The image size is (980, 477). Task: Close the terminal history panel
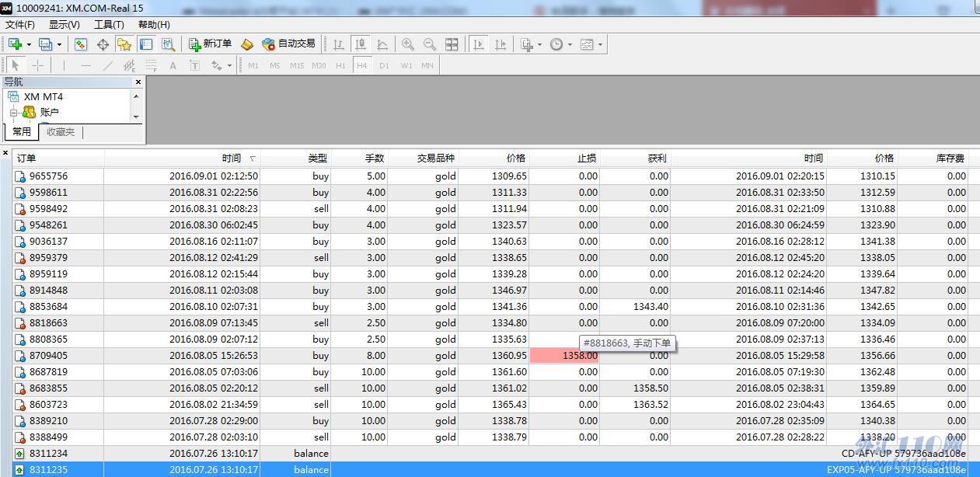5,153
